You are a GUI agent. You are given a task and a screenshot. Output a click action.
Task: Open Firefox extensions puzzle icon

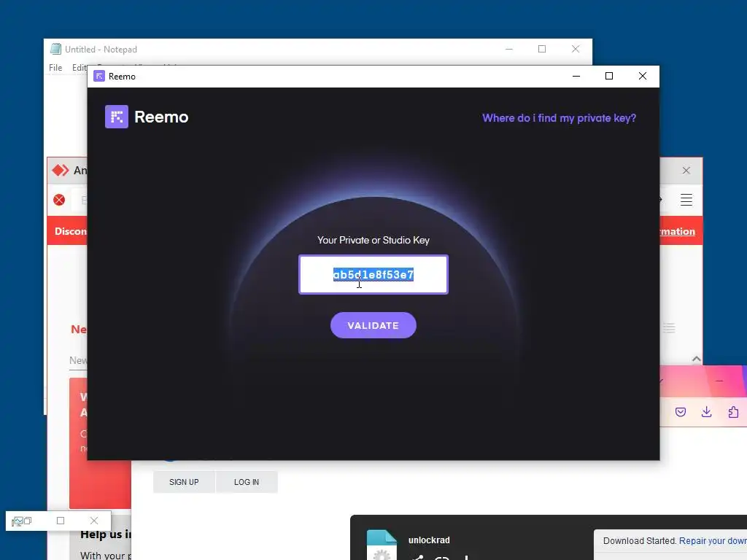[x=733, y=412]
